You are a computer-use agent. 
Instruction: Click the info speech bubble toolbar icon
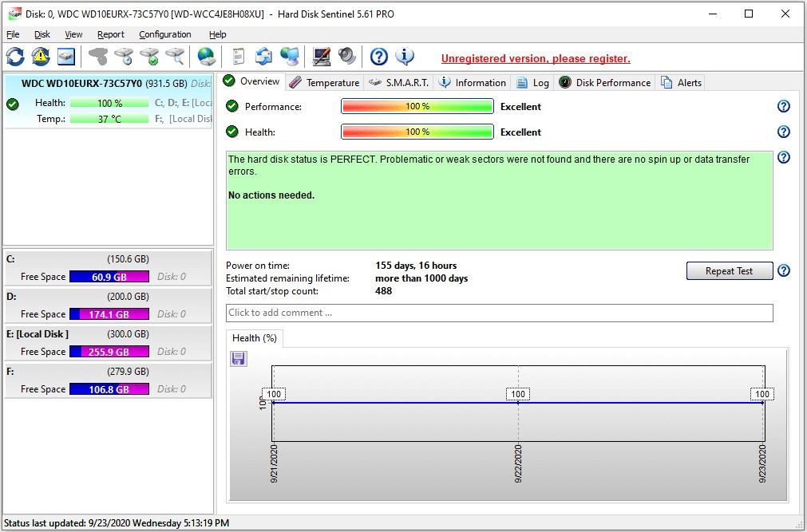(x=405, y=57)
